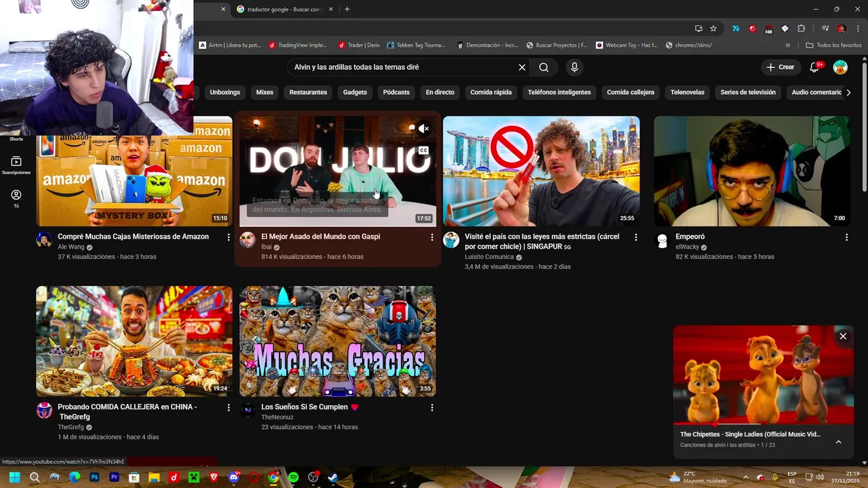Click install app icon in address bar
Viewport: 868px width, 488px height.
coord(698,28)
